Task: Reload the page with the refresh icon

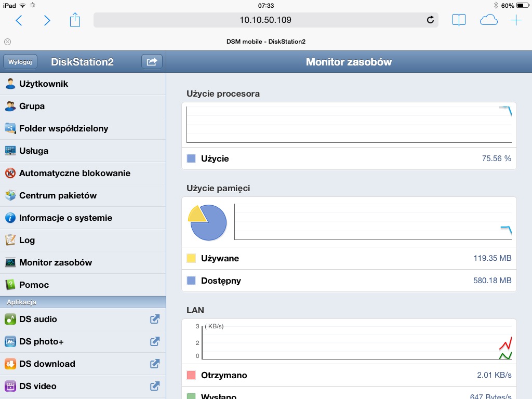Action: [x=430, y=20]
